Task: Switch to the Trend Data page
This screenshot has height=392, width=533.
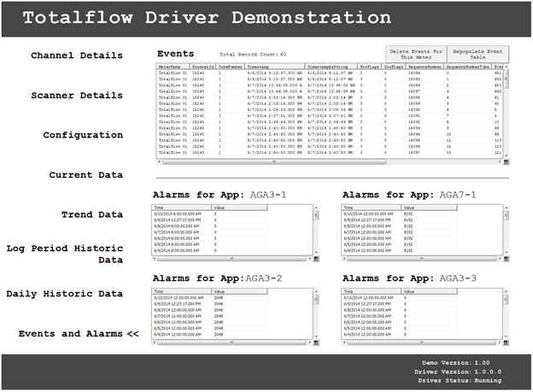Action: tap(92, 215)
